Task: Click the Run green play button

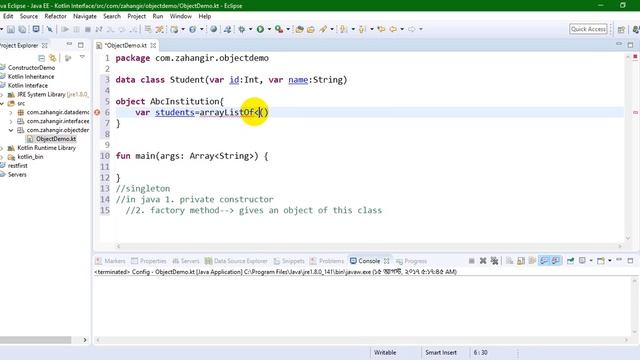Action: [x=260, y=29]
